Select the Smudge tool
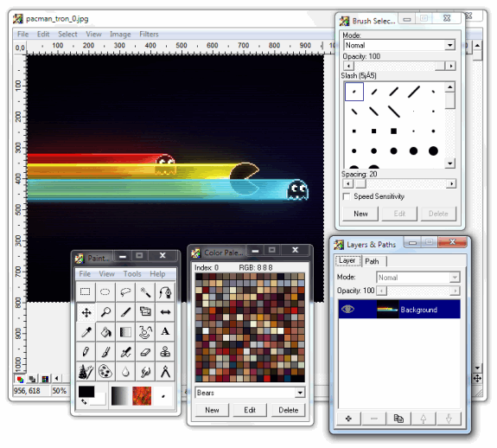Image resolution: width=497 pixels, height=448 pixels. click(145, 372)
